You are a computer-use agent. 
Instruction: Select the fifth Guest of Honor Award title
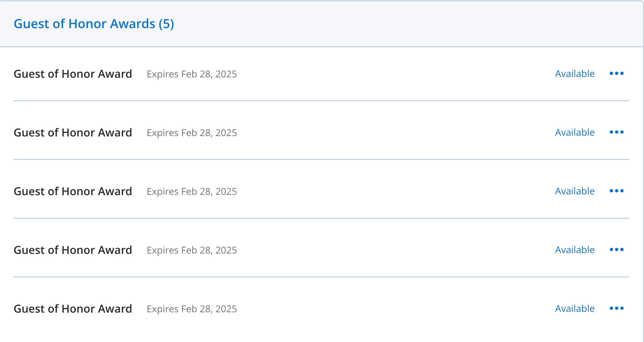pos(73,309)
